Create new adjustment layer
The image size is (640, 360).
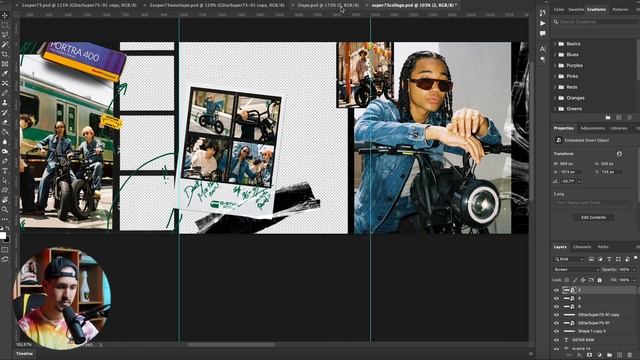pyautogui.click(x=600, y=355)
